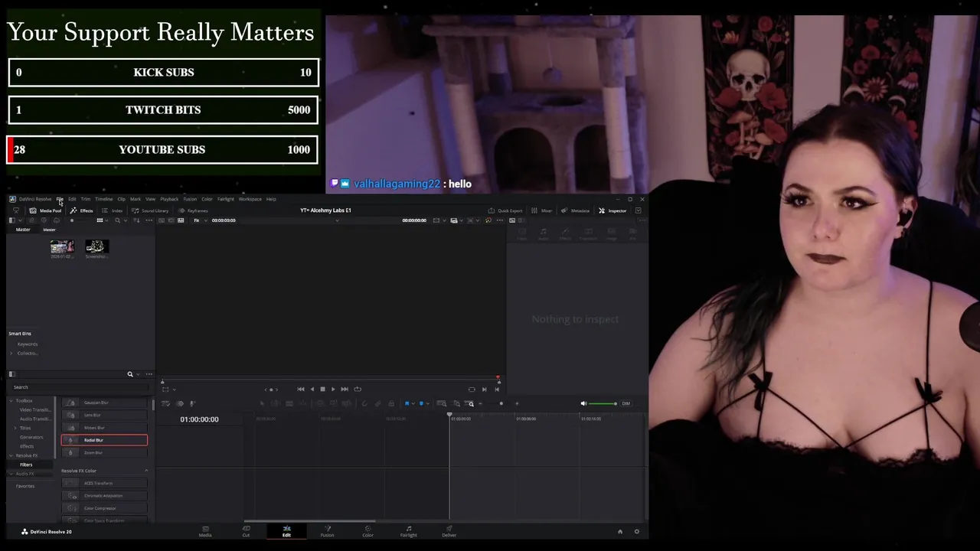Open the blue marker color dropdown
The height and width of the screenshot is (551, 980).
[x=427, y=403]
